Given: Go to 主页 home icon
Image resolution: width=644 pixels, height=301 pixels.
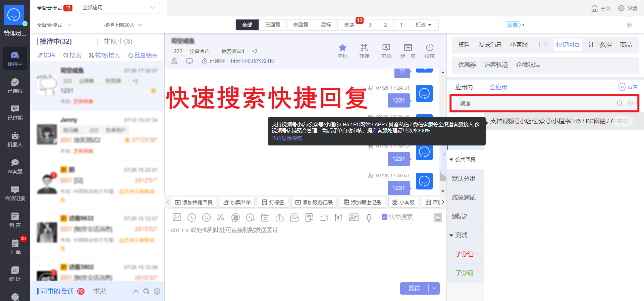Looking at the screenshot, I should click(x=601, y=8).
